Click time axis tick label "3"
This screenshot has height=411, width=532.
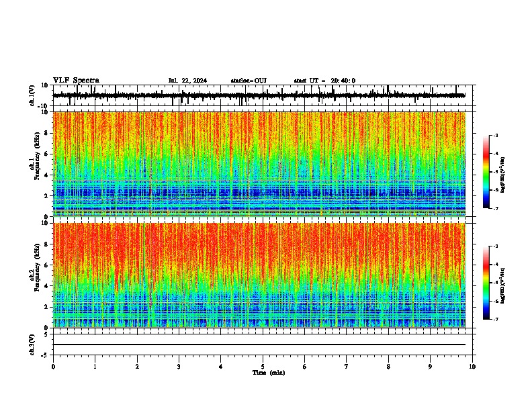click(179, 367)
